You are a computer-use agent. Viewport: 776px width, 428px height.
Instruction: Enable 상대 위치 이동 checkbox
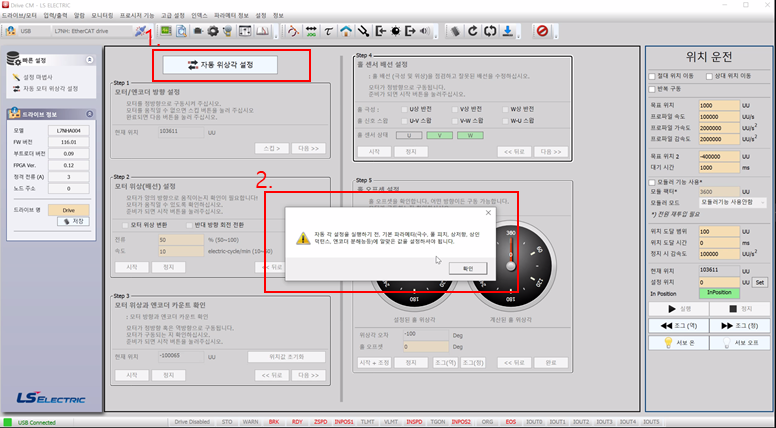[709, 76]
